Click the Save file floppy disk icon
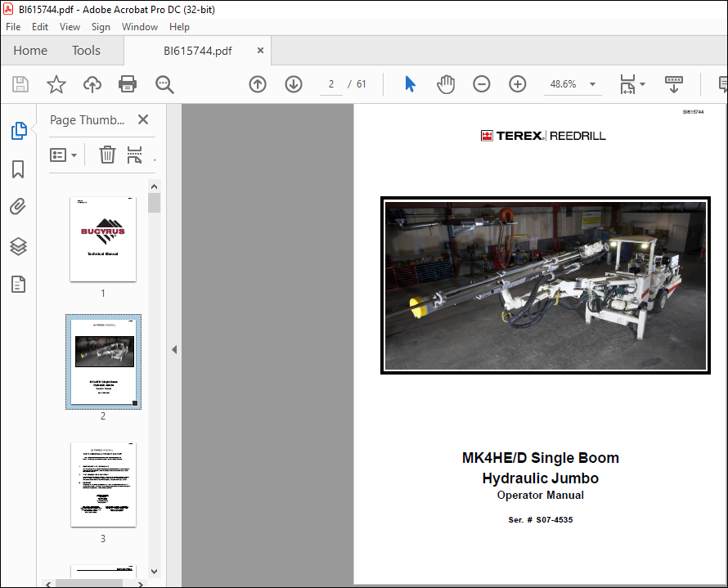Screen dimensions: 728x588 (20, 84)
